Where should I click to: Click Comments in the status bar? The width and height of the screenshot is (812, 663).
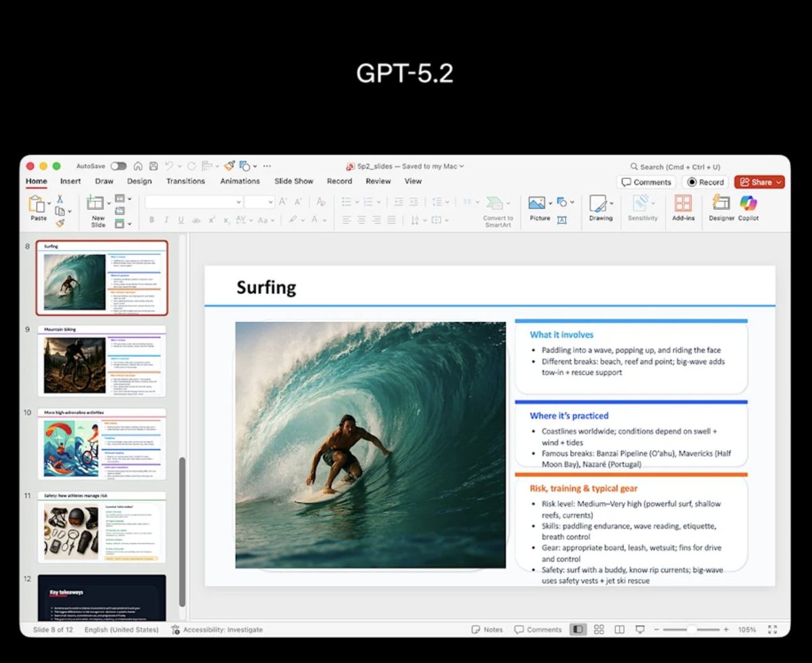[538, 630]
